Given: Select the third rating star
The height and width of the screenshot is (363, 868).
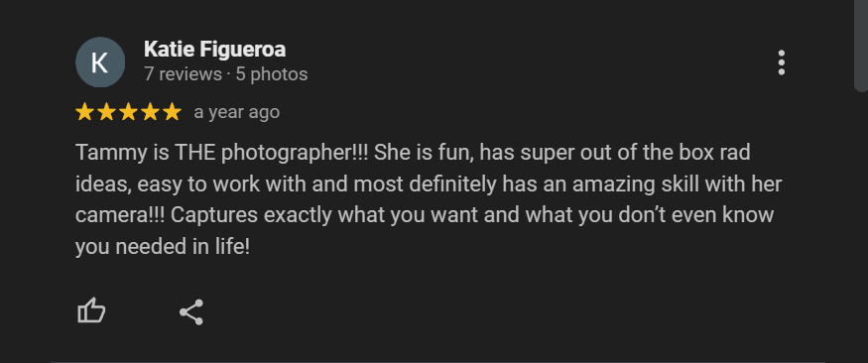Looking at the screenshot, I should 128,112.
